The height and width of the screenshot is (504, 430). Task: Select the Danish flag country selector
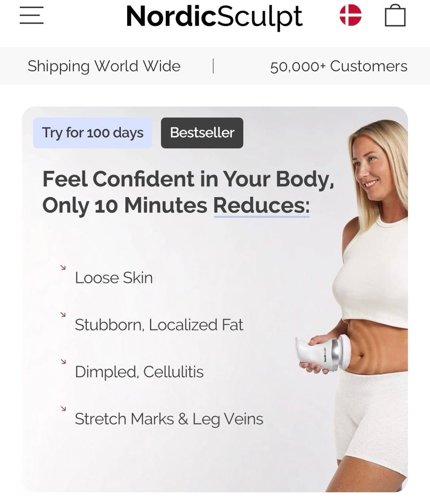point(351,15)
